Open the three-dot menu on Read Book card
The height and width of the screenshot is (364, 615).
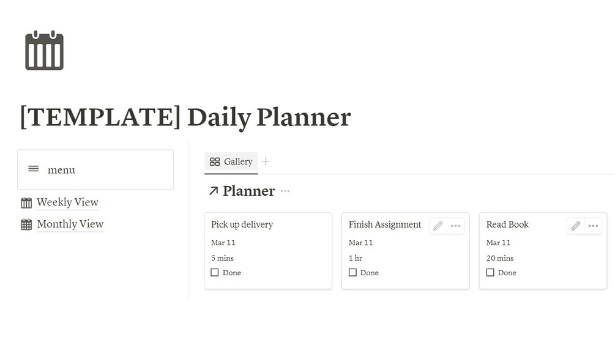[593, 226]
